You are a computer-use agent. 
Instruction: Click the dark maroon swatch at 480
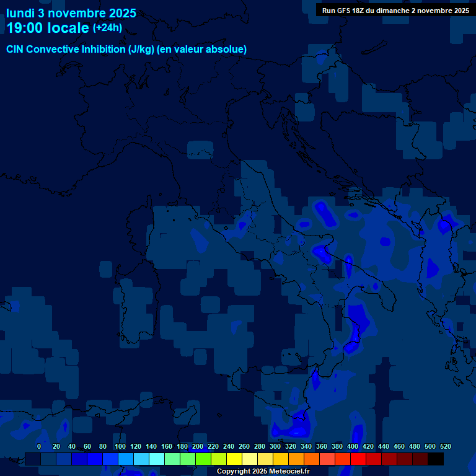[x=420, y=459]
